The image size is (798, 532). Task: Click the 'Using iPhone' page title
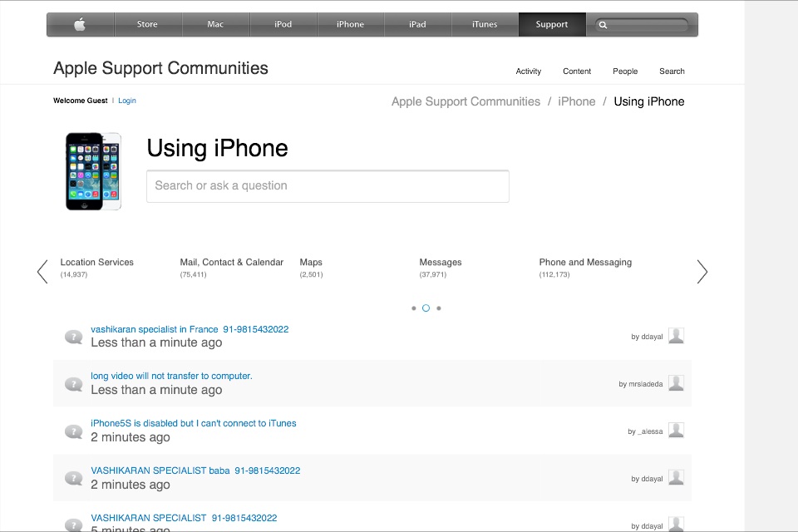(217, 149)
